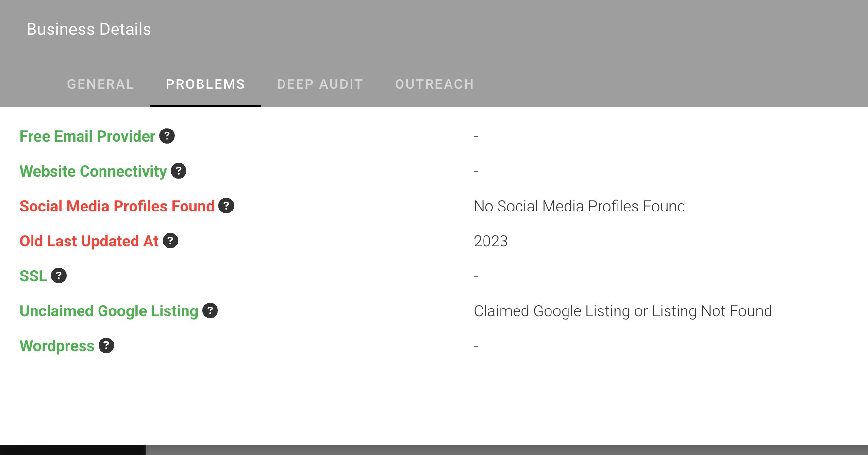The width and height of the screenshot is (868, 455).
Task: Open help icon beside Free Email Provider
Action: tap(167, 136)
